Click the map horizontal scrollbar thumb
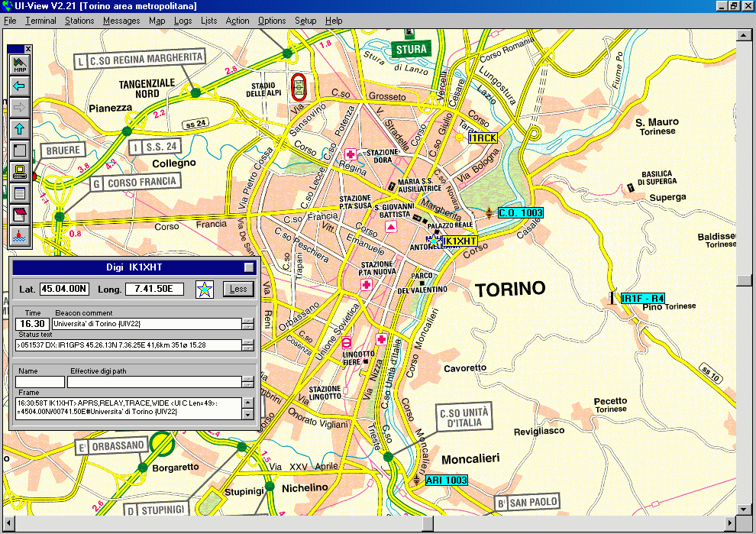 coord(428,523)
